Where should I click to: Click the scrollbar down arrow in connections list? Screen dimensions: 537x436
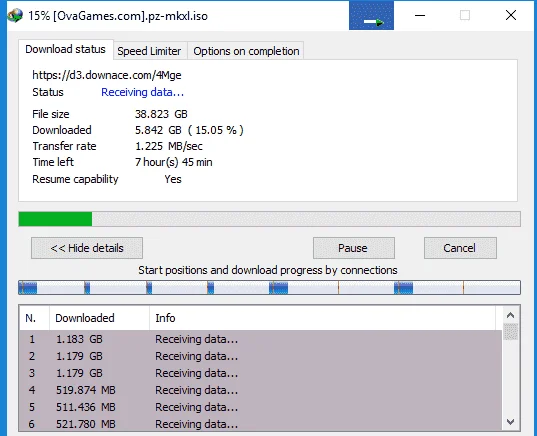click(510, 422)
